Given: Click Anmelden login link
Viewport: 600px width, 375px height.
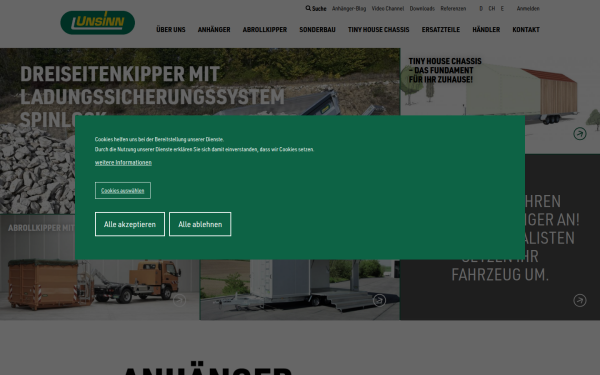Looking at the screenshot, I should pyautogui.click(x=528, y=8).
